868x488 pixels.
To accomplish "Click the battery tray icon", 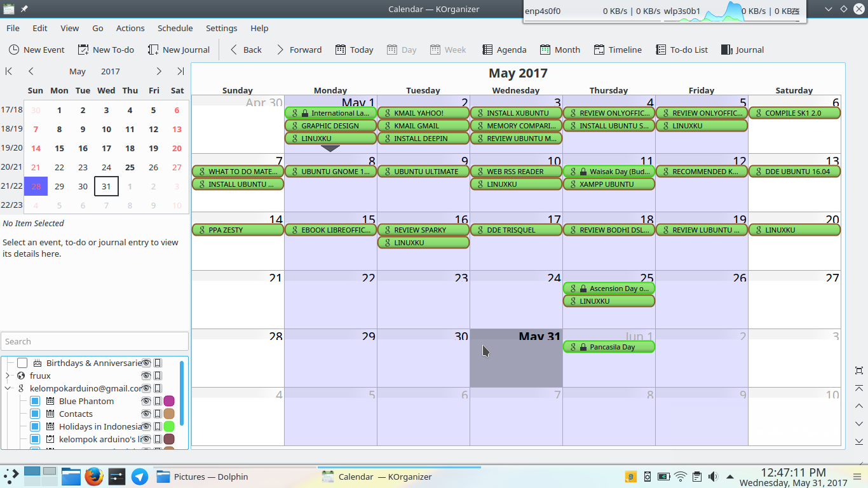I will [x=664, y=477].
